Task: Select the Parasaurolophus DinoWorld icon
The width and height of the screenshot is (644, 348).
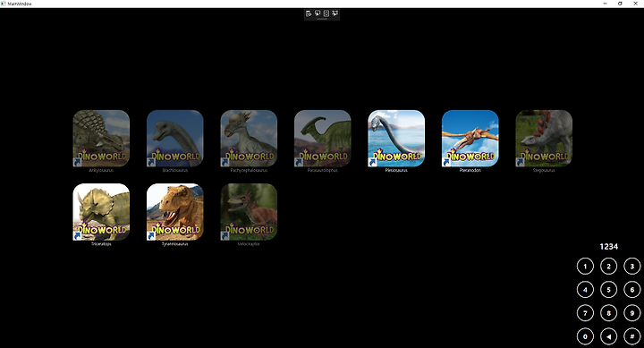Action: pos(322,138)
